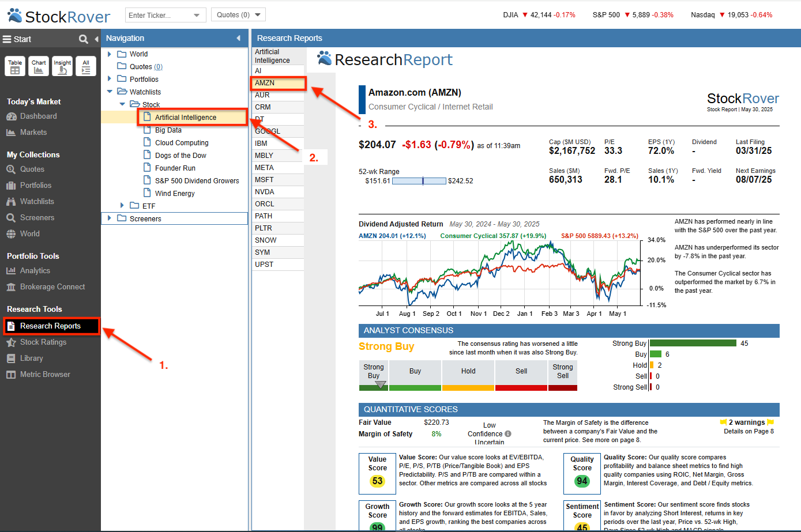Open the Chart view icon
The width and height of the screenshot is (801, 532).
pos(39,66)
